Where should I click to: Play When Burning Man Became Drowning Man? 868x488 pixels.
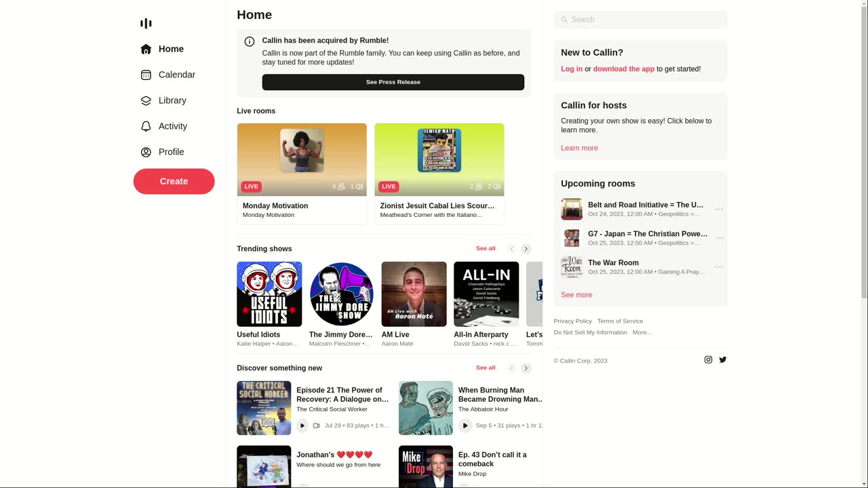pos(465,426)
